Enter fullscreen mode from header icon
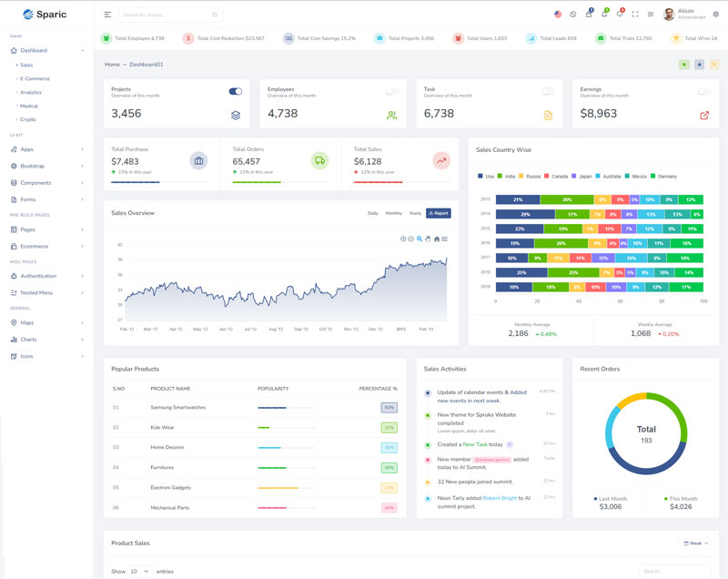Viewport: 728px width, 579px height. 635,15
